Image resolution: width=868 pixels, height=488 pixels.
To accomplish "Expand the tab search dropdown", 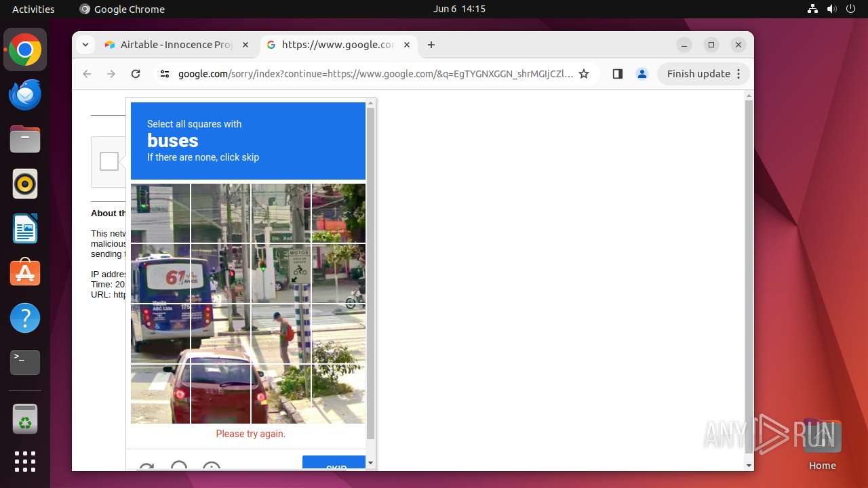I will 85,45.
